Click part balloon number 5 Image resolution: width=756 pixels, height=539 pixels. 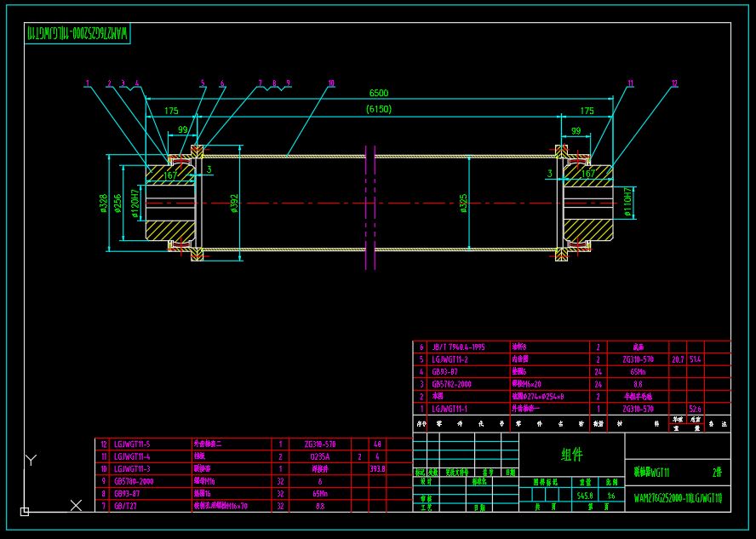click(203, 83)
